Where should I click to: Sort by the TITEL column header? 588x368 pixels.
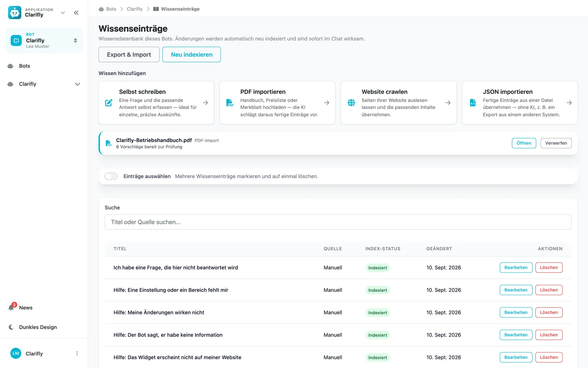pos(120,249)
